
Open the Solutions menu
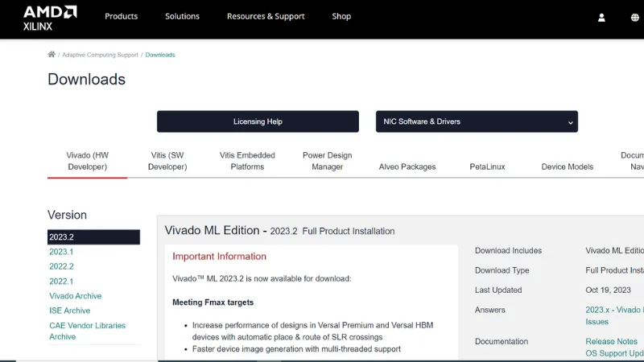click(x=182, y=16)
